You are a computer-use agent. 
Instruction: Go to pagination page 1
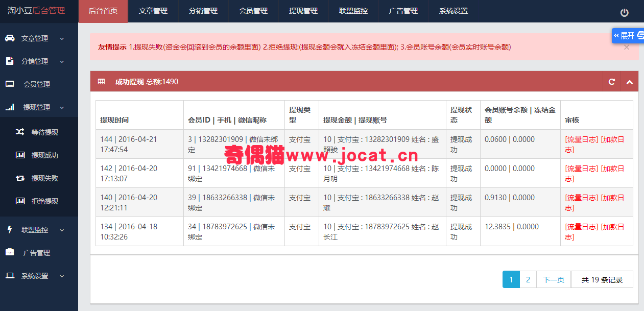point(511,279)
